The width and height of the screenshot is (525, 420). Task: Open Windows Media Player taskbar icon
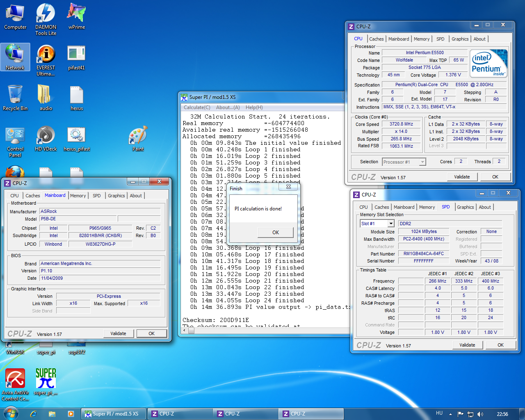(x=71, y=414)
